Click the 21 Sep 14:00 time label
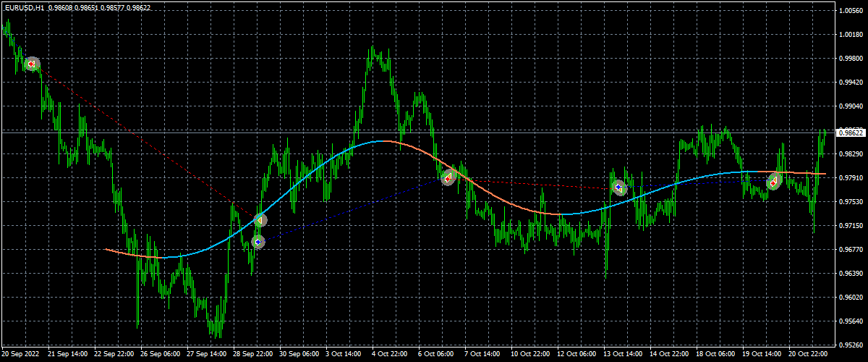Viewport: 868px width, 362px height. coord(68,355)
